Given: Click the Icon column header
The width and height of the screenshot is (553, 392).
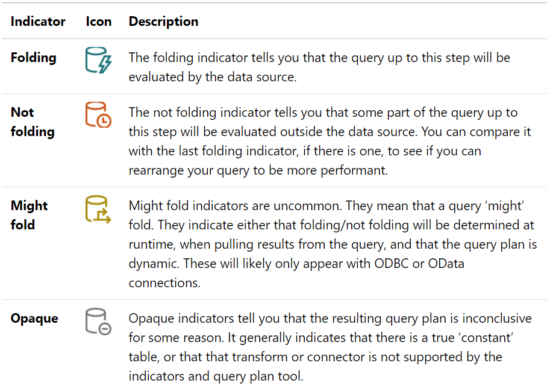Looking at the screenshot, I should tap(98, 22).
